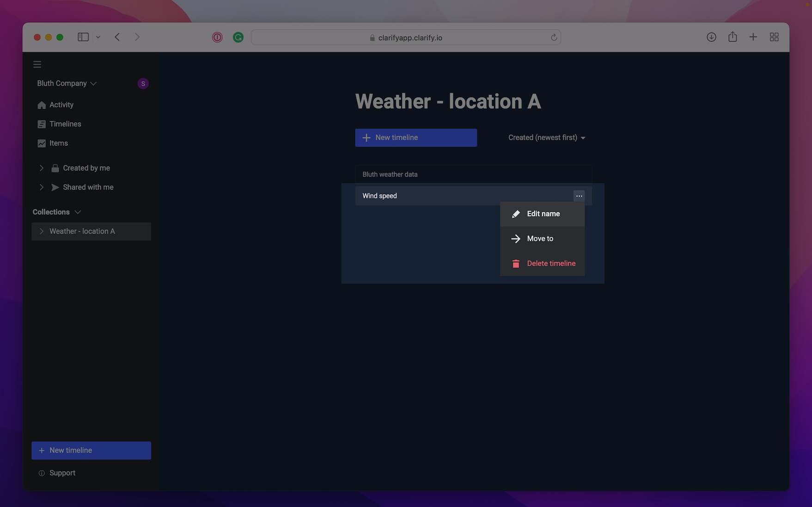Image resolution: width=812 pixels, height=507 pixels.
Task: Click the 1Password extension icon
Action: [217, 37]
